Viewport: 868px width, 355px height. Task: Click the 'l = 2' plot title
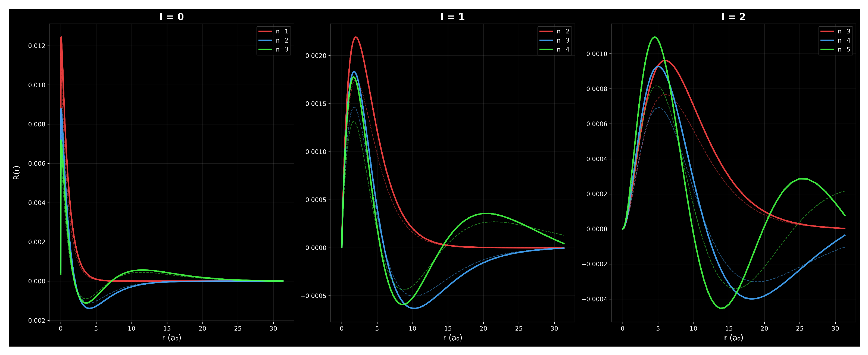coord(733,17)
